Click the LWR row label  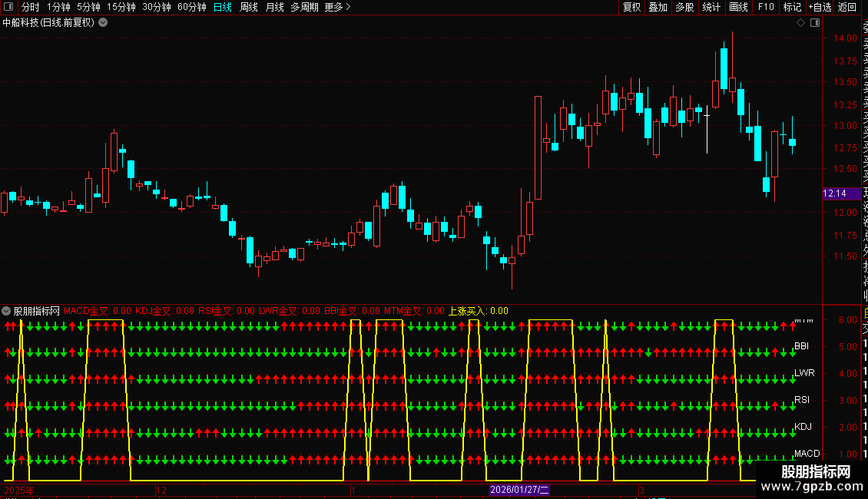pyautogui.click(x=804, y=373)
